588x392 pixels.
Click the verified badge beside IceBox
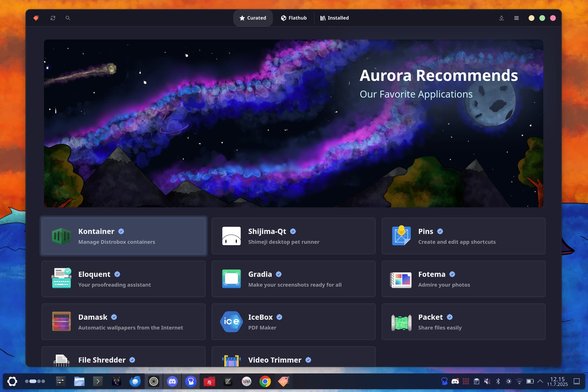coord(279,317)
